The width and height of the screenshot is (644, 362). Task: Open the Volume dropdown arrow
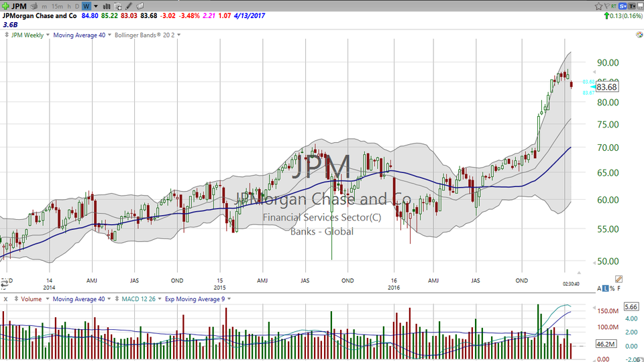point(47,299)
